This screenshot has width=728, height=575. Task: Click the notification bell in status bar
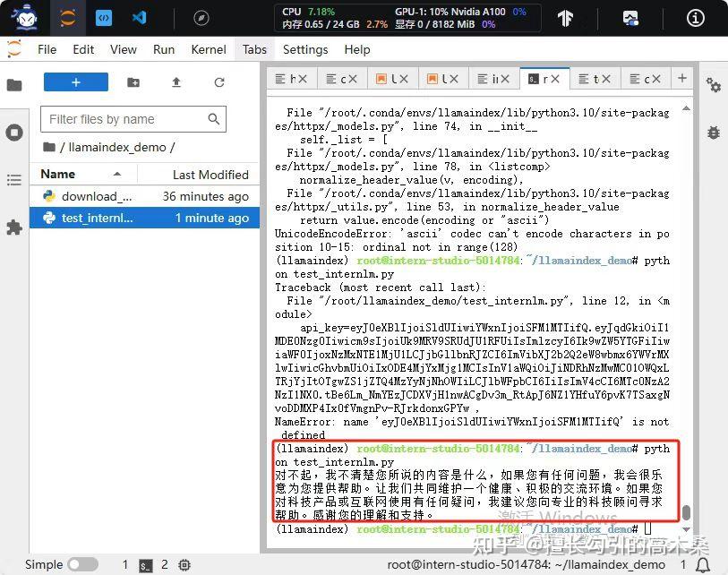click(703, 565)
